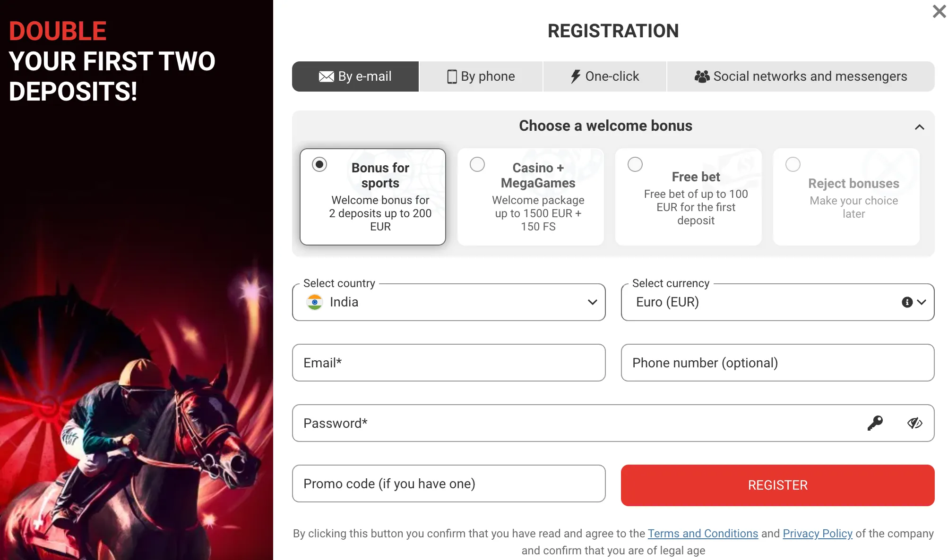Open the Terms and Conditions link
The height and width of the screenshot is (560, 948).
tap(703, 534)
